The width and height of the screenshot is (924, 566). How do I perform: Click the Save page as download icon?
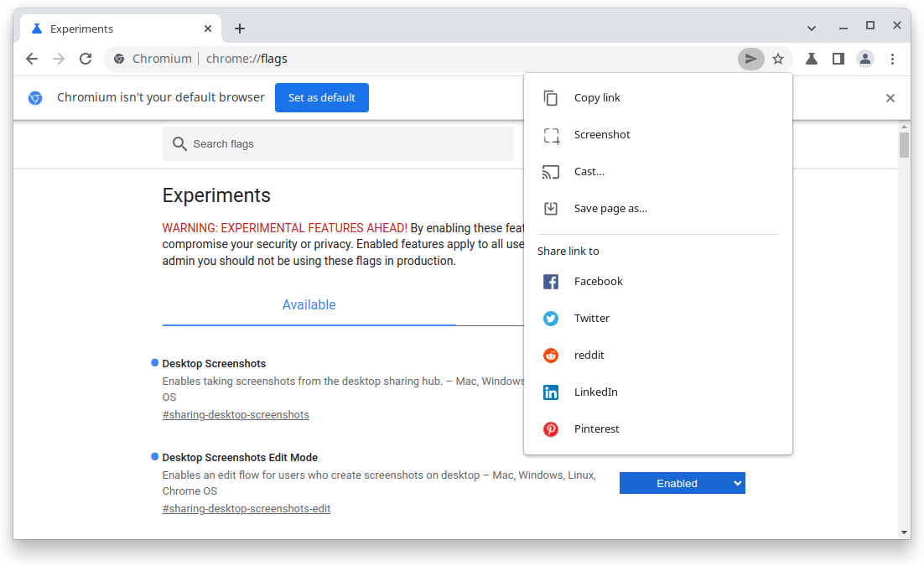point(551,208)
